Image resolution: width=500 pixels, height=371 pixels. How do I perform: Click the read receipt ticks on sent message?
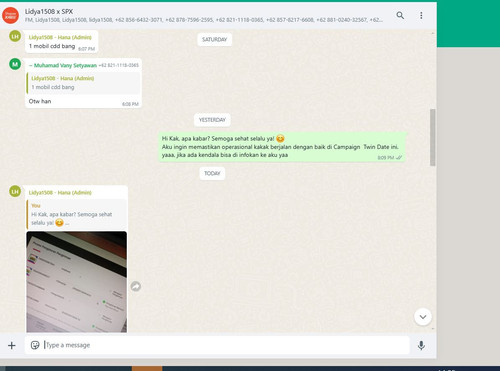click(399, 158)
